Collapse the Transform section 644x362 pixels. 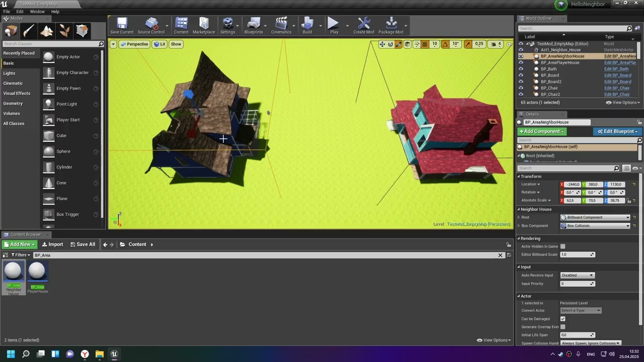pos(519,176)
